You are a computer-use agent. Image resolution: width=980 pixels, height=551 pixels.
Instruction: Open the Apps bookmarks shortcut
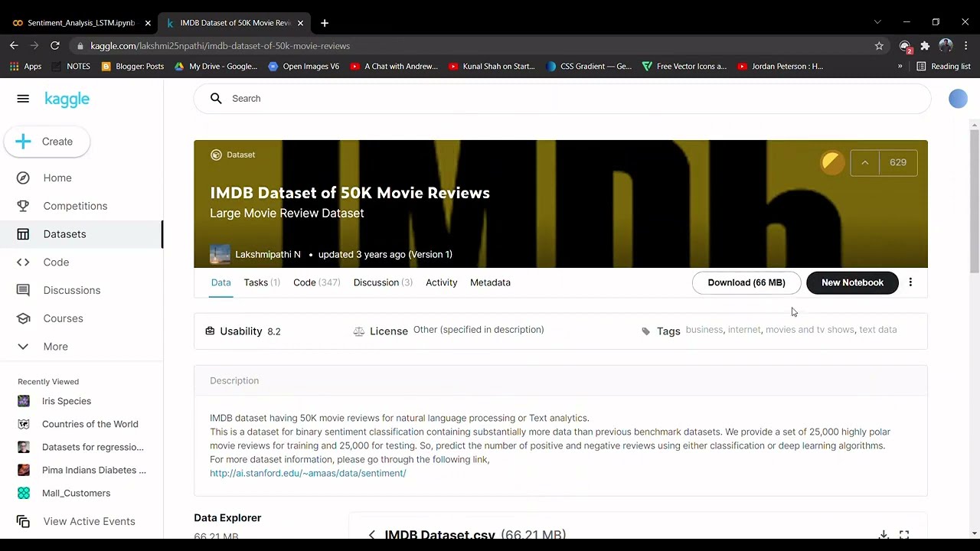pyautogui.click(x=25, y=67)
